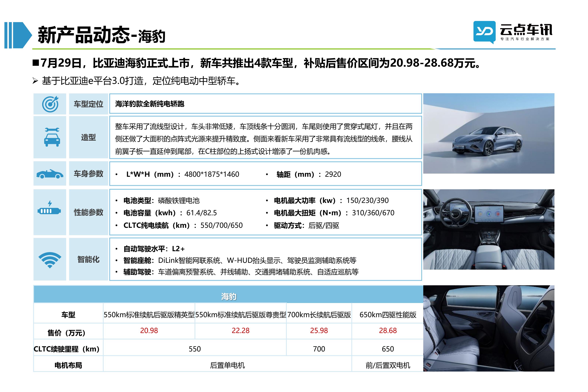Click the wheelbase value 2920

[333, 174]
